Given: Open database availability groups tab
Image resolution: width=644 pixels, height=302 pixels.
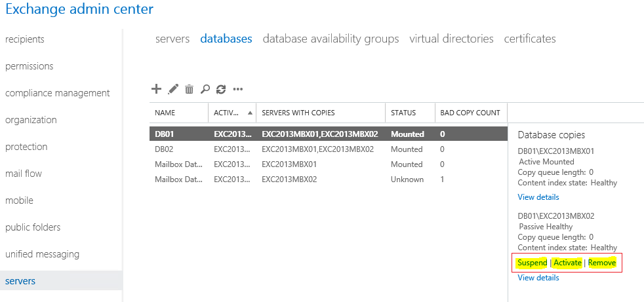Looking at the screenshot, I should 331,39.
